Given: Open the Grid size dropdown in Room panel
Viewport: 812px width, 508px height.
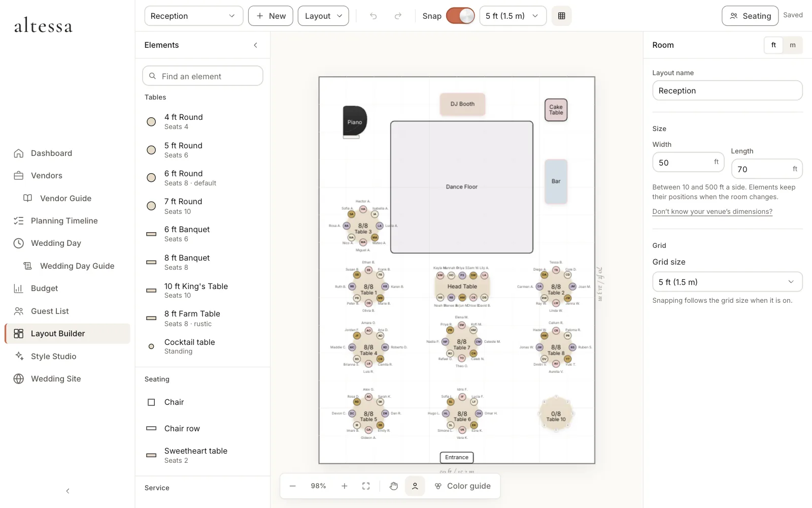Looking at the screenshot, I should tap(727, 282).
